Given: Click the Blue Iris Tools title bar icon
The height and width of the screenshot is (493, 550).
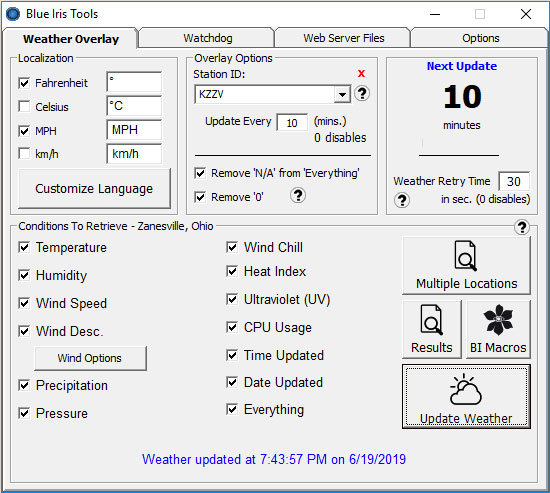Looking at the screenshot, I should (13, 14).
